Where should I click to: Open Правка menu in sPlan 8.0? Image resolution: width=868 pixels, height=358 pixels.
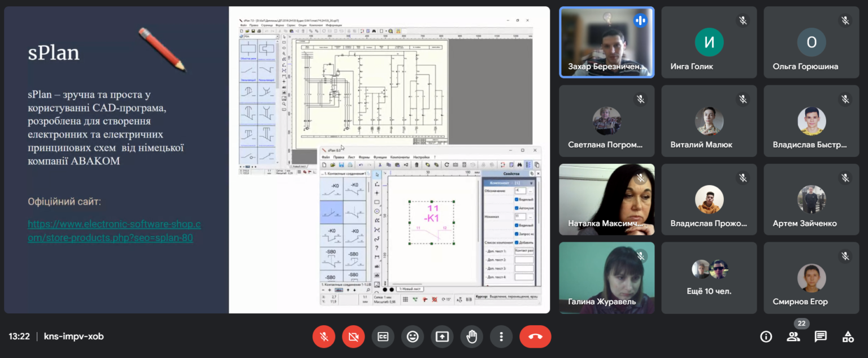338,157
